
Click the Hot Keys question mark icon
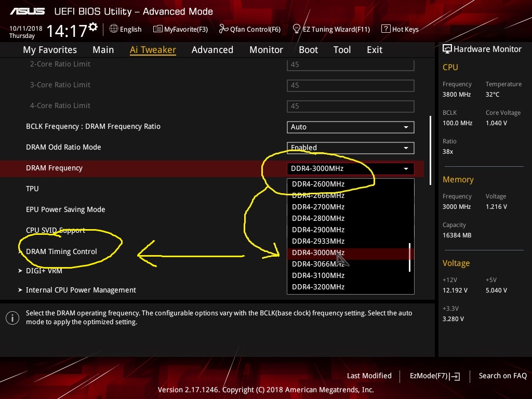[386, 29]
